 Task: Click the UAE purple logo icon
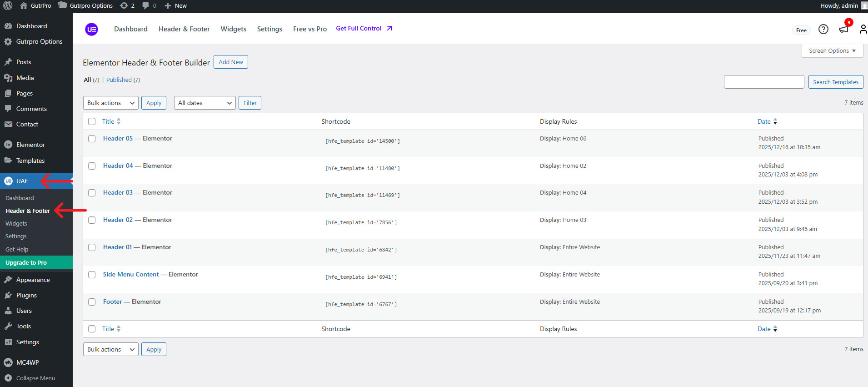coord(91,29)
